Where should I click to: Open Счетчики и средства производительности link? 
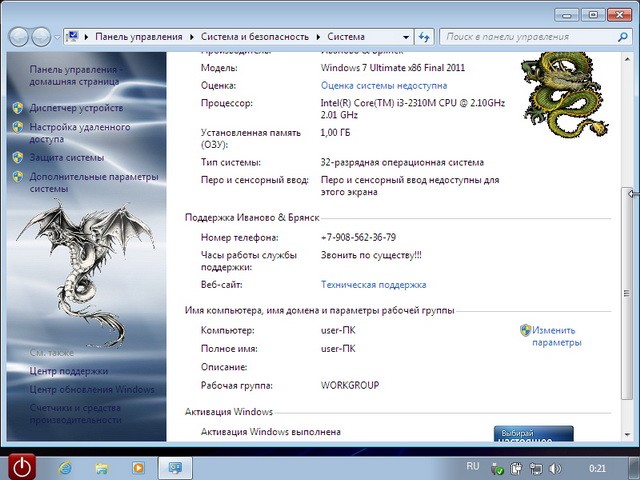pyautogui.click(x=76, y=414)
